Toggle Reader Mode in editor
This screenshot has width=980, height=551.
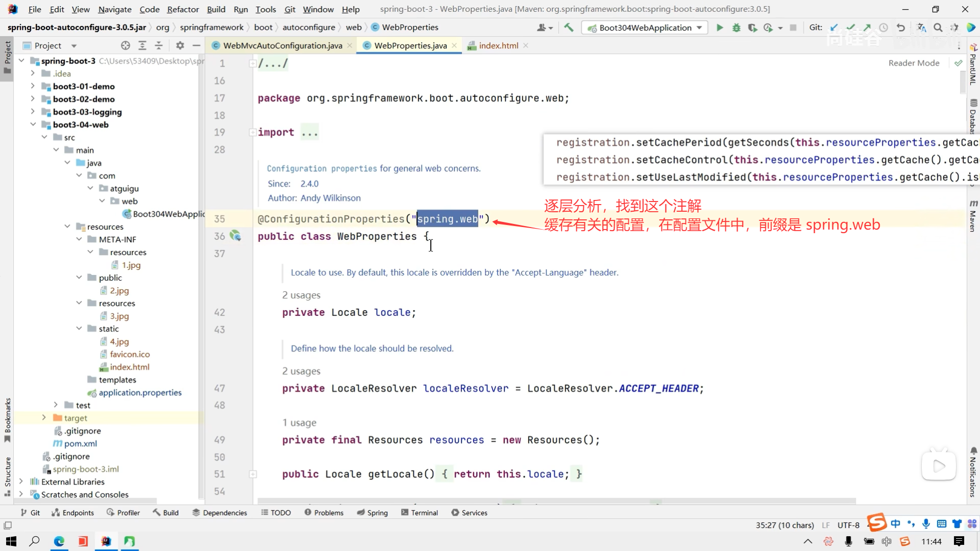(x=914, y=63)
